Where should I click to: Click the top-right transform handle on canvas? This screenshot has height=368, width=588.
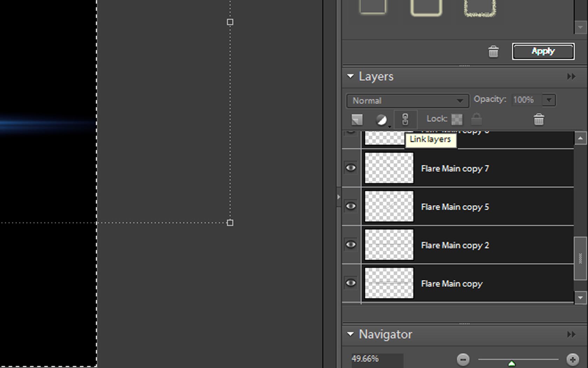pyautogui.click(x=230, y=22)
